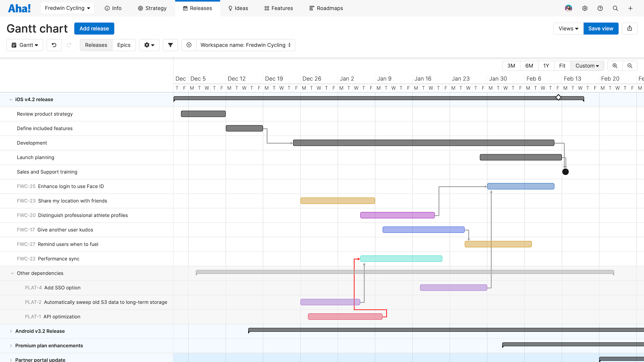Click the clear filters circle-x icon
The width and height of the screenshot is (644, 362).
coord(189,45)
